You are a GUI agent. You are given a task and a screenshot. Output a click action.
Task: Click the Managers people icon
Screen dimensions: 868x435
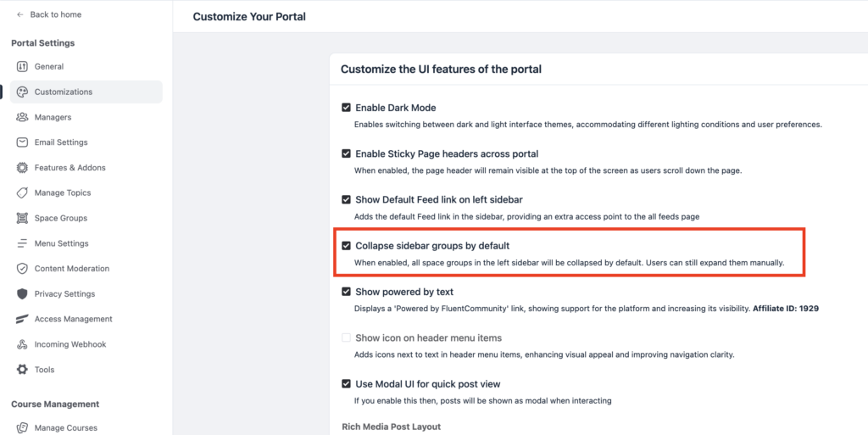point(22,117)
